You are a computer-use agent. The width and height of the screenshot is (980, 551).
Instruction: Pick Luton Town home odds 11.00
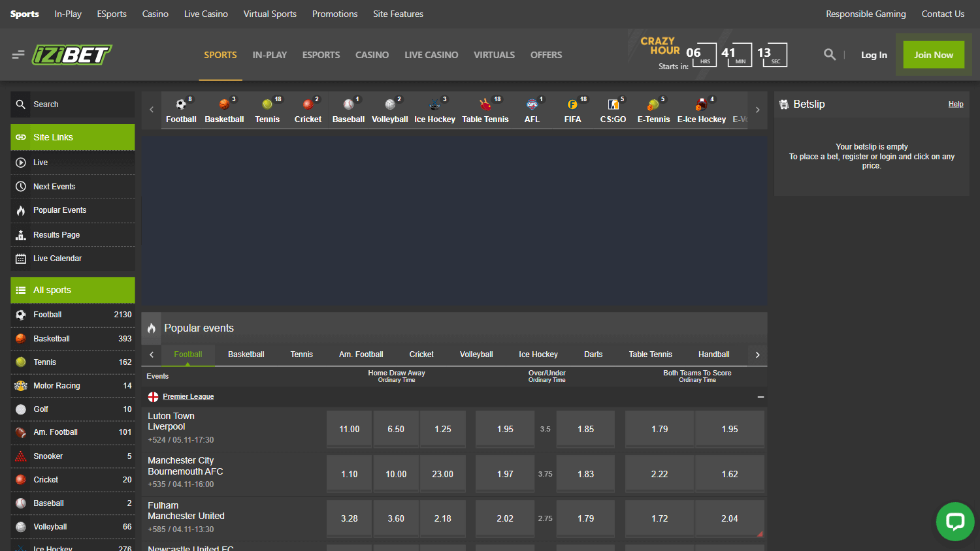350,429
